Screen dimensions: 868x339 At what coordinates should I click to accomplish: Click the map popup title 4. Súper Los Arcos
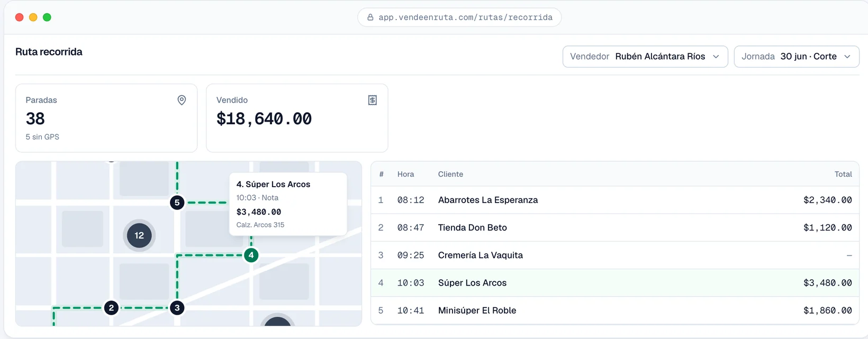pyautogui.click(x=273, y=184)
